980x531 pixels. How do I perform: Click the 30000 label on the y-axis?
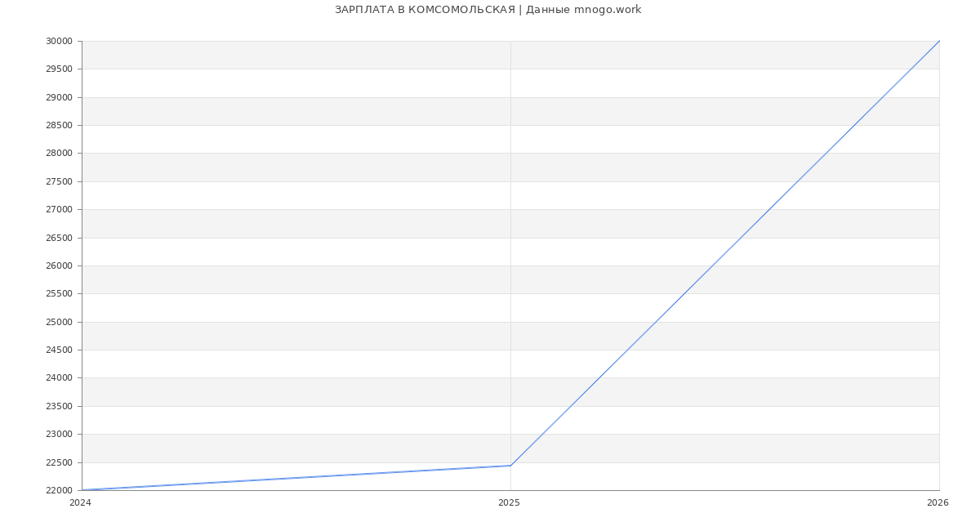(x=60, y=41)
